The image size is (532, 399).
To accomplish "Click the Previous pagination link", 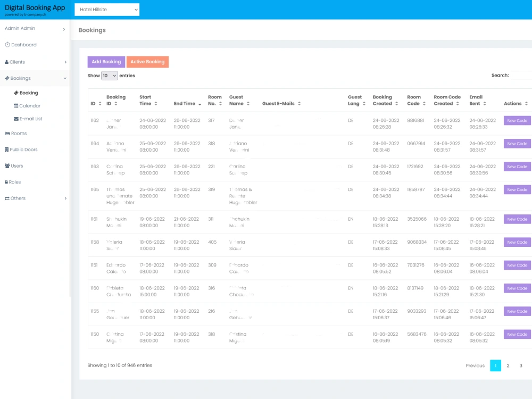I will click(x=475, y=366).
